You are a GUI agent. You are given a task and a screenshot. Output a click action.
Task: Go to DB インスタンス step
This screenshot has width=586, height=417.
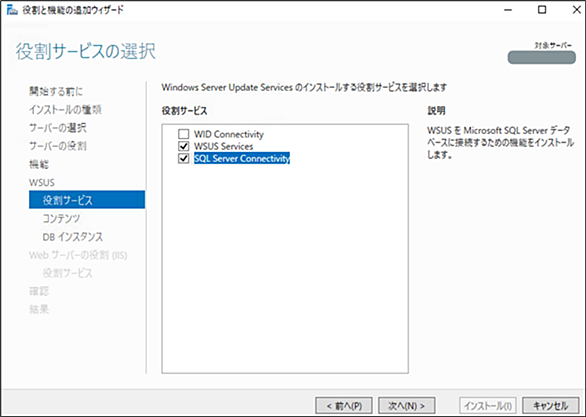(73, 237)
